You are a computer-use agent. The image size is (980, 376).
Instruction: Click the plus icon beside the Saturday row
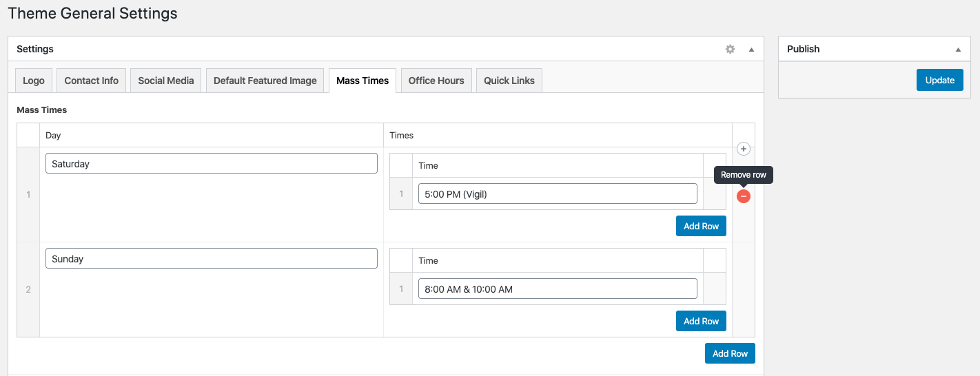tap(744, 149)
